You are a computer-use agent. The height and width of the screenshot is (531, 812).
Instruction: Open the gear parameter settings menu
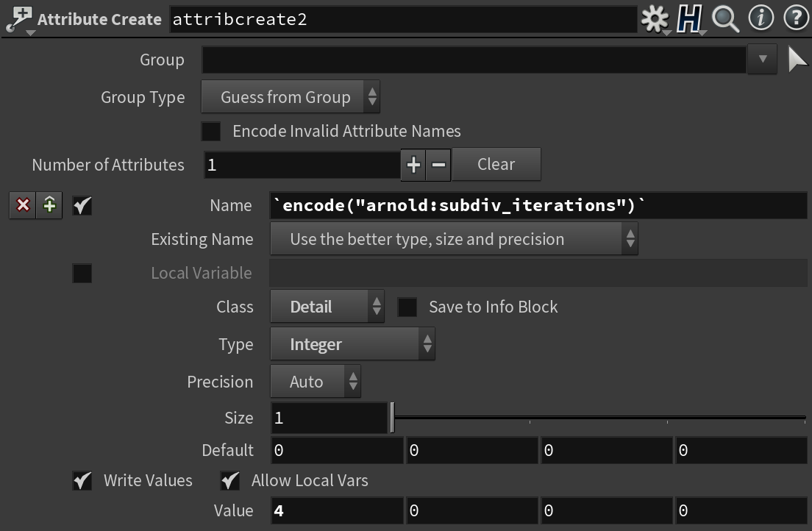655,19
